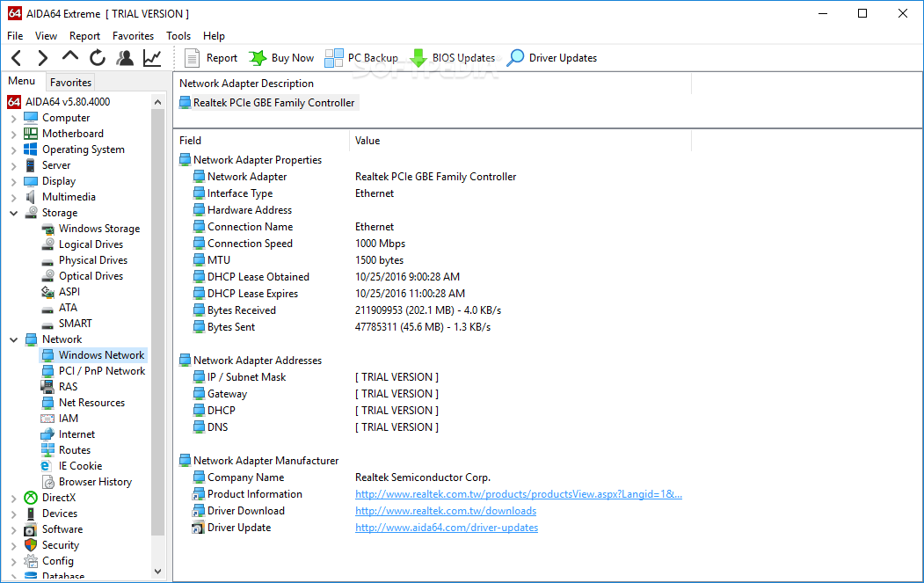Image resolution: width=924 pixels, height=583 pixels.
Task: Go forward with the right arrow
Action: 42,58
